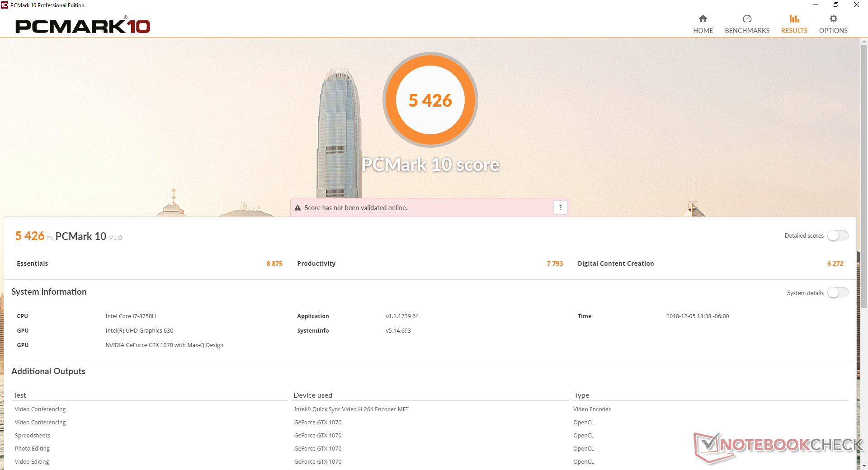Click the Time value 2018-12-05 18:38
Image resolution: width=868 pixels, height=470 pixels.
click(x=698, y=316)
